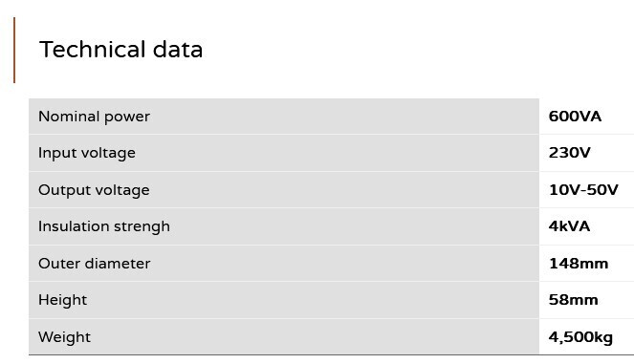This screenshot has height=364, width=634.
Task: Click the 4,500kg value
Action: [580, 337]
